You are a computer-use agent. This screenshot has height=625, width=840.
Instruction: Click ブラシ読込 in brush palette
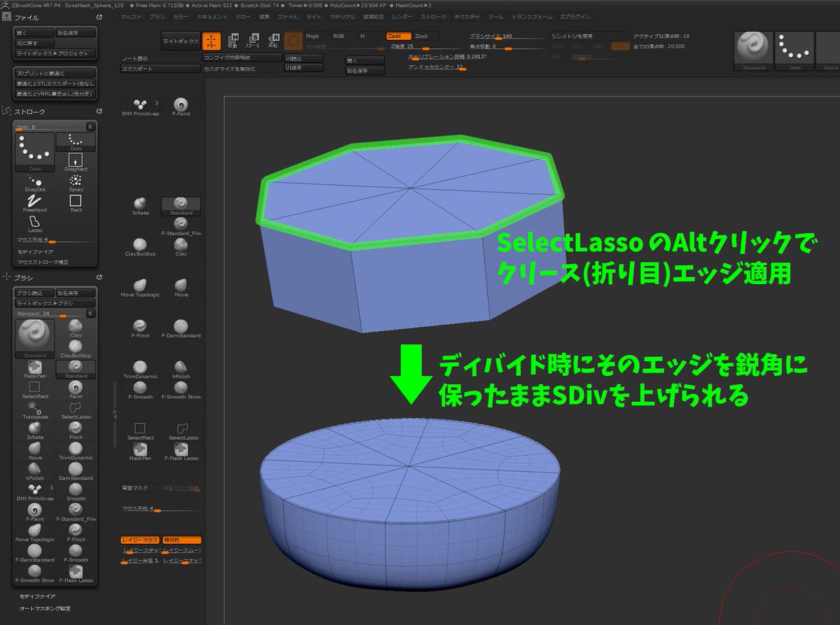tap(34, 293)
